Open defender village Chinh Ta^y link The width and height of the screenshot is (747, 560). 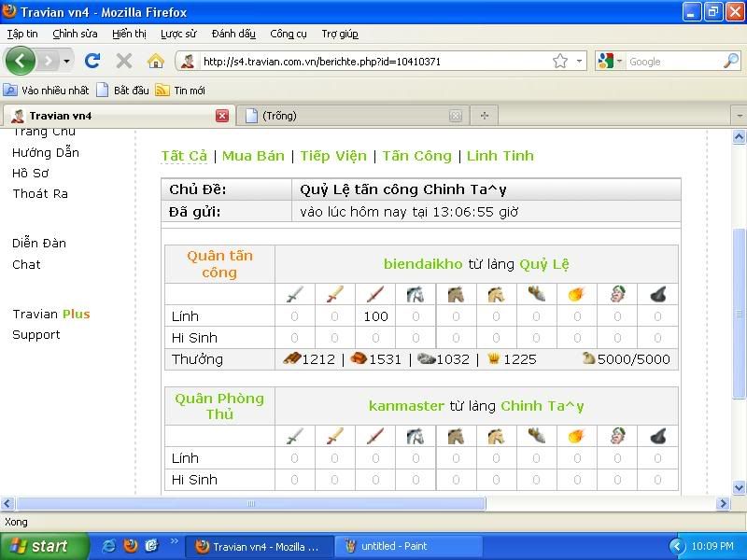point(543,406)
